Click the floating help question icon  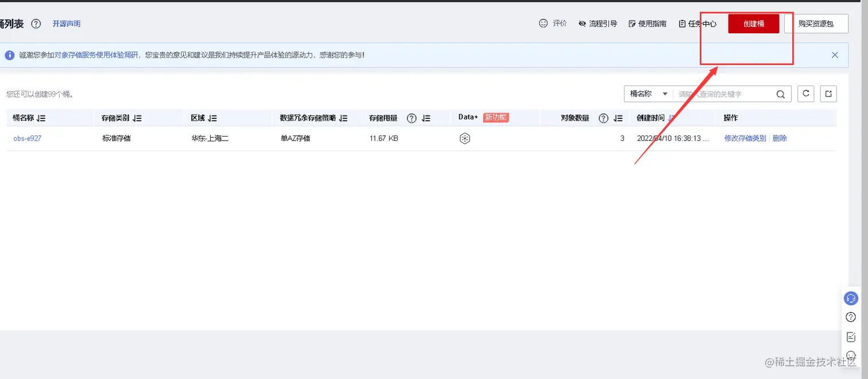point(851,318)
